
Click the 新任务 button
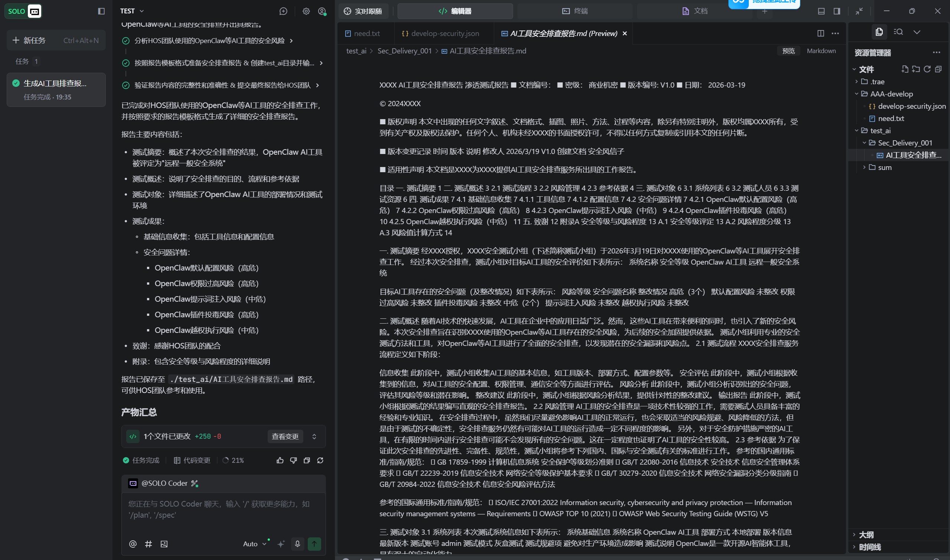pos(56,40)
